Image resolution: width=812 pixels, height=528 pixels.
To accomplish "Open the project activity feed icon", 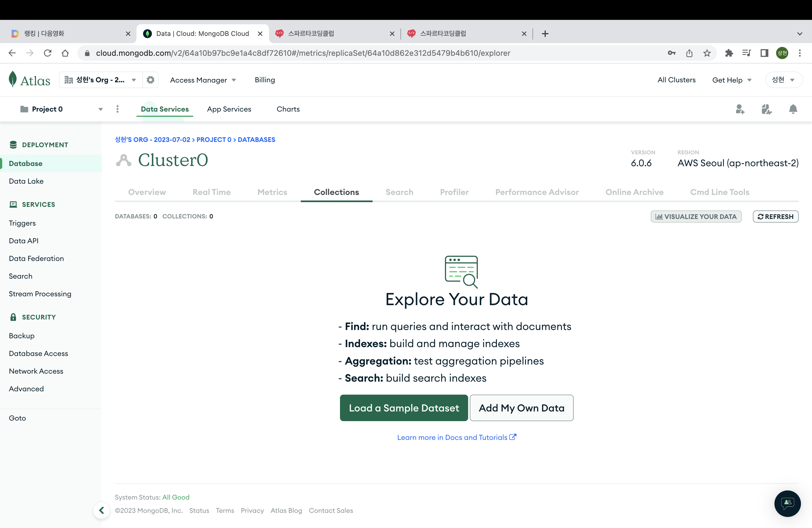I will pos(766,109).
